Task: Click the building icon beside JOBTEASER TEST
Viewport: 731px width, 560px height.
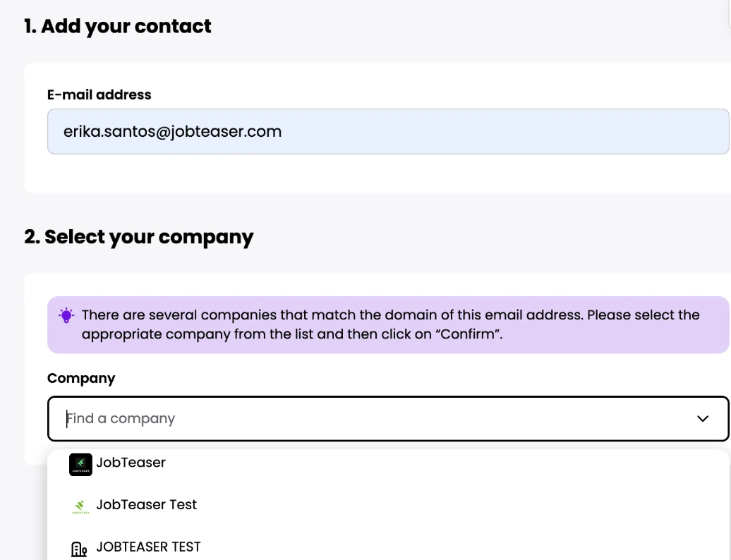Action: click(x=80, y=548)
